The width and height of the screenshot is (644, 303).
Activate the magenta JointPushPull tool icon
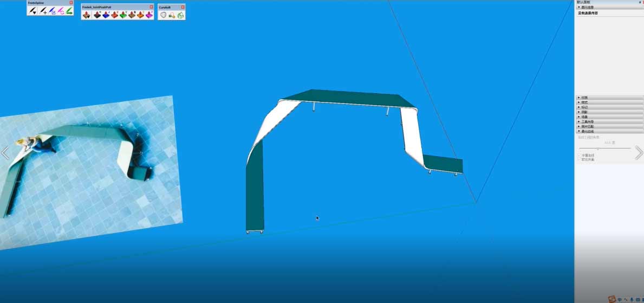click(x=149, y=15)
